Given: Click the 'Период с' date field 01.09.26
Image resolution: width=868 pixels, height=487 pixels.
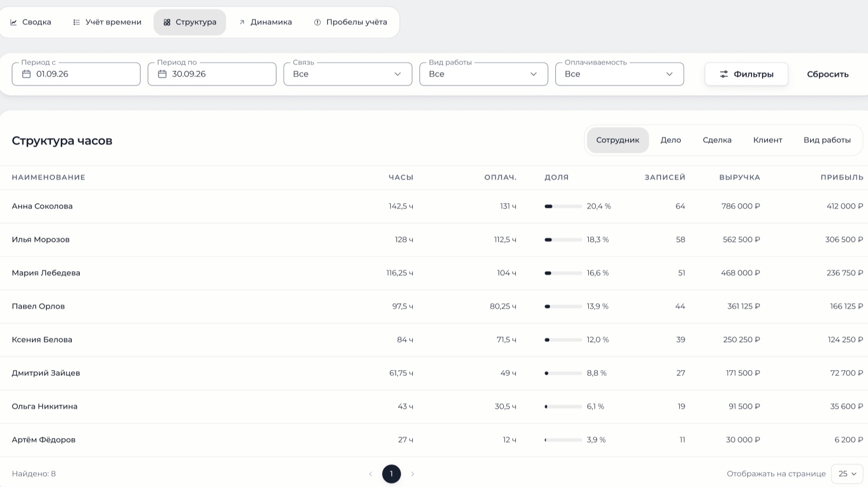Looking at the screenshot, I should tap(76, 74).
